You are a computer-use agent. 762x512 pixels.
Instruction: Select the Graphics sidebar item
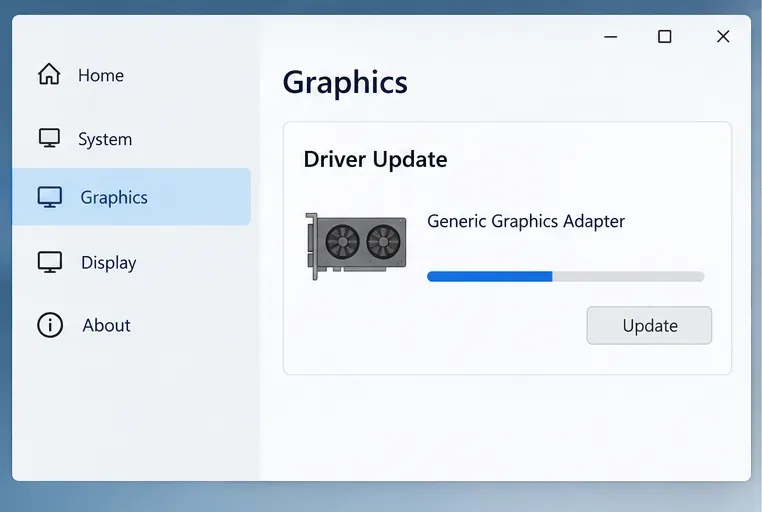131,197
